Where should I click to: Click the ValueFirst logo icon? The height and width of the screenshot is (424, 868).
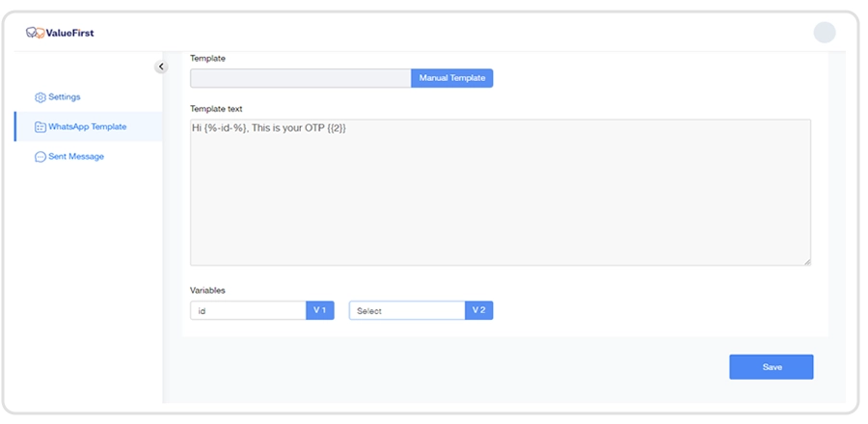35,33
